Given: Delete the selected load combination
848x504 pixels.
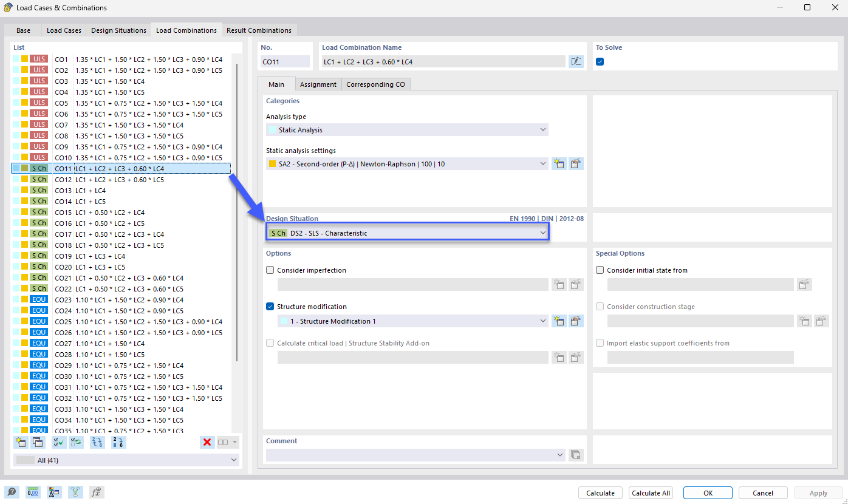Looking at the screenshot, I should (207, 442).
